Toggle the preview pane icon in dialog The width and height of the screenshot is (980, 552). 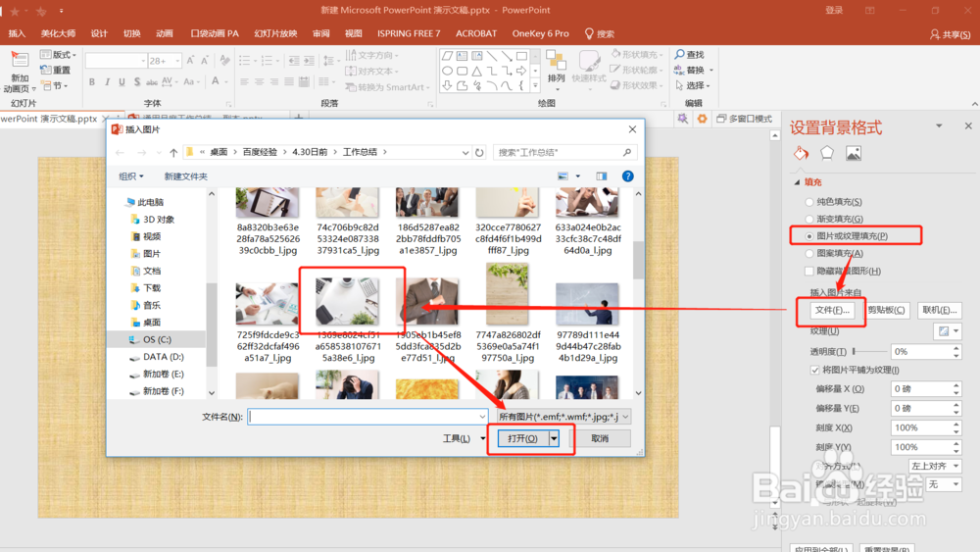602,176
